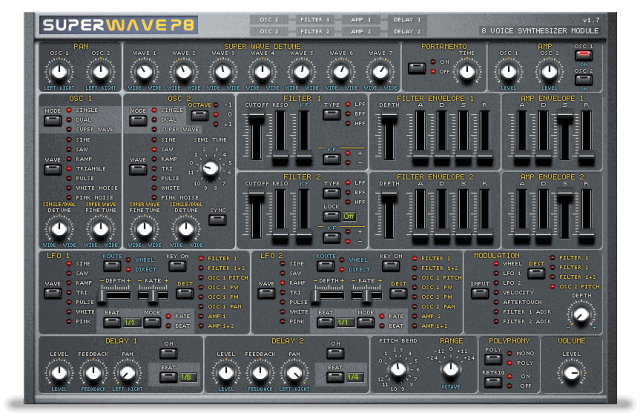Click the Pan OSC 1 knob
Screen dimensions: 640x416
coord(60,72)
